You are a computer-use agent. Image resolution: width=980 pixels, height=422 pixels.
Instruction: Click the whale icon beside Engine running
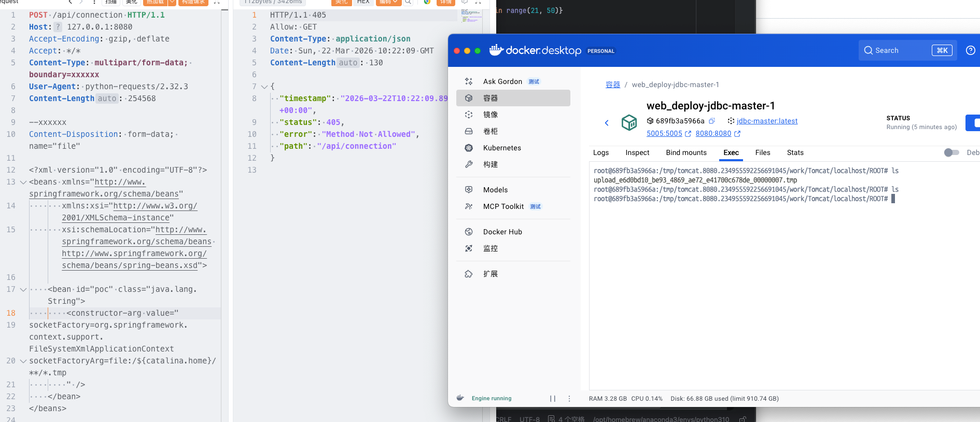tap(460, 398)
